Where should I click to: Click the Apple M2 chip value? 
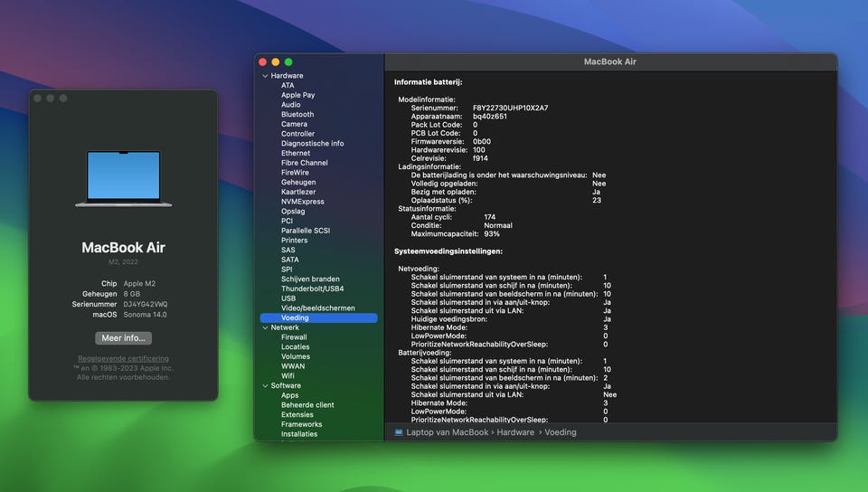coord(139,283)
